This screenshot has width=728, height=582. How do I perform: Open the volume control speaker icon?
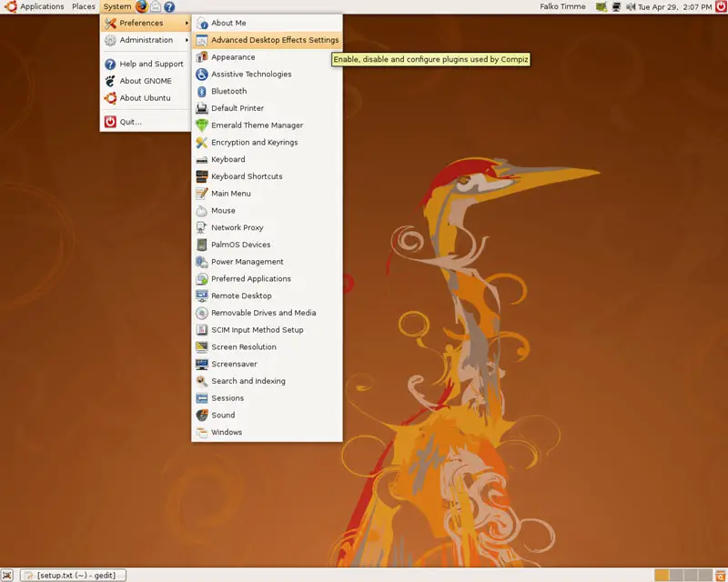631,7
